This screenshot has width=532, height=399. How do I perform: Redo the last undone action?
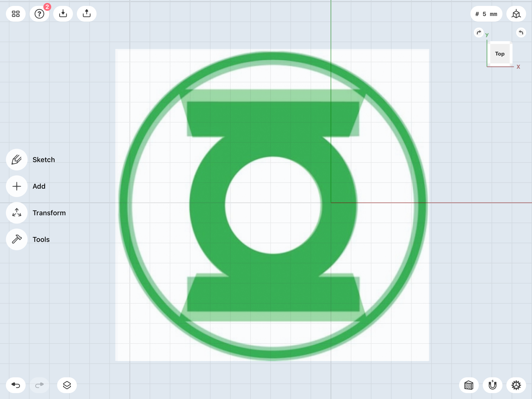coord(39,385)
